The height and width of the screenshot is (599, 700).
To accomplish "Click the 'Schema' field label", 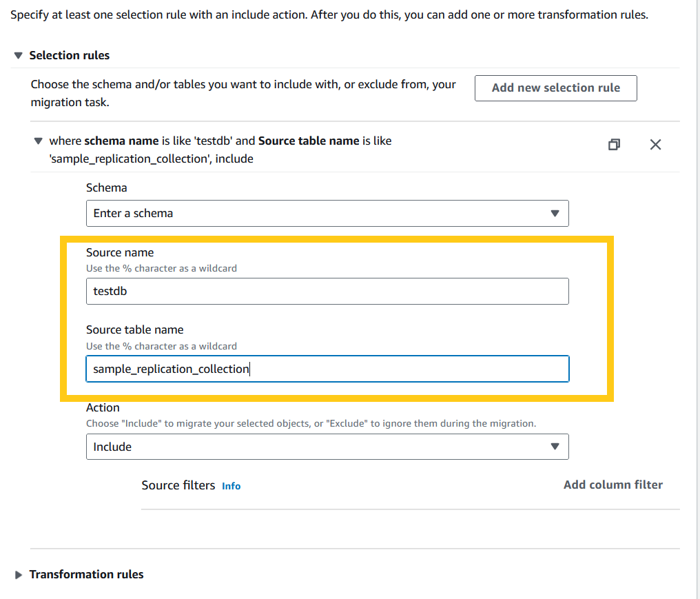I will pyautogui.click(x=106, y=187).
